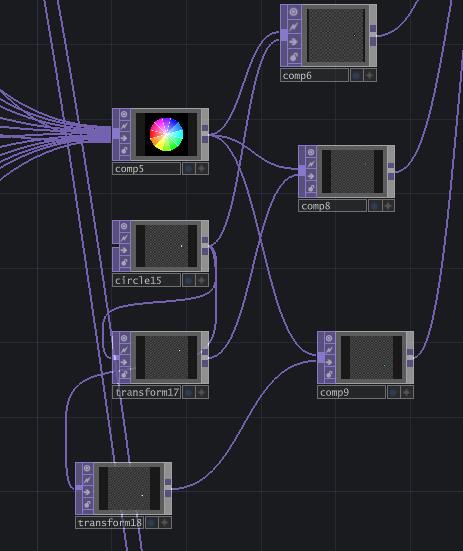Select the comp9 name label
The width and height of the screenshot is (463, 551).
tap(352, 392)
